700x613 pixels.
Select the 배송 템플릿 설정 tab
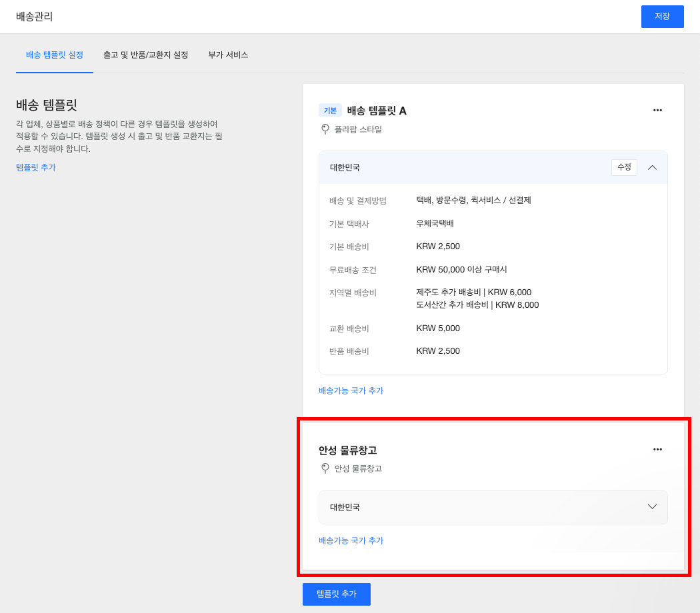(x=55, y=55)
